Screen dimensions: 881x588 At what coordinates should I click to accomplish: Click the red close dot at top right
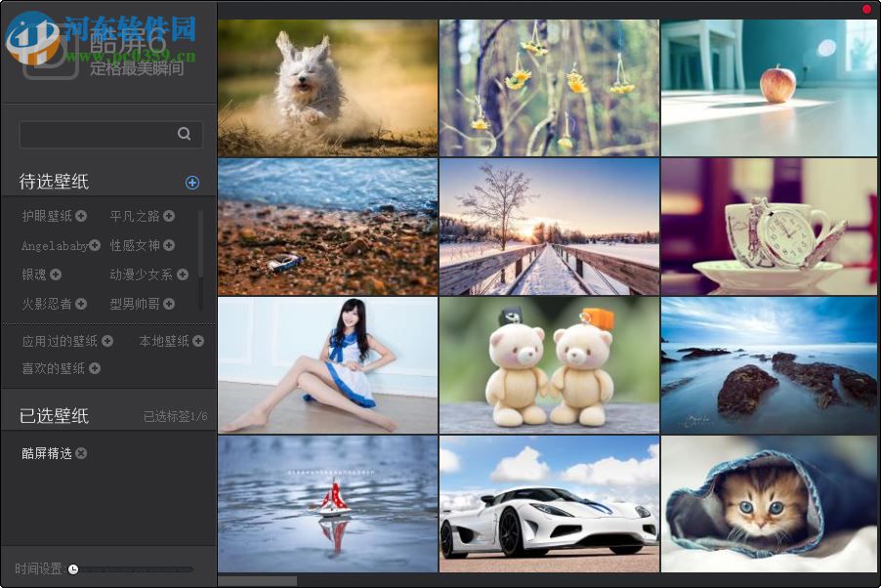tap(866, 9)
